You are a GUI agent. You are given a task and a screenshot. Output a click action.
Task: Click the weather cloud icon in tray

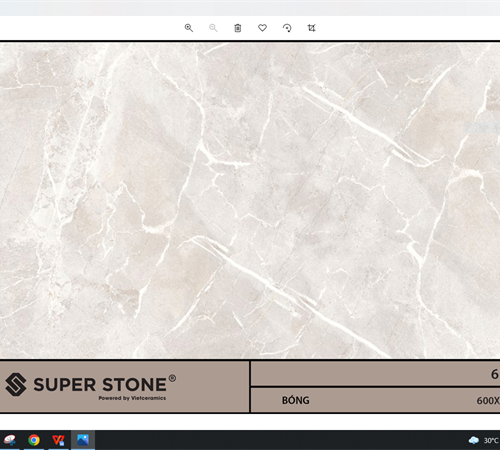click(x=474, y=440)
